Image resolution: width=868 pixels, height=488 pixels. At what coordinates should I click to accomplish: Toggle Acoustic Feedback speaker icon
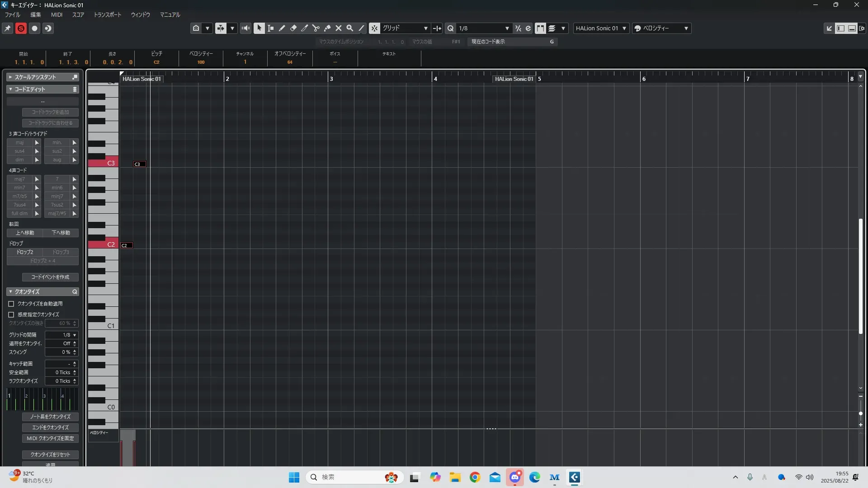pyautogui.click(x=245, y=28)
